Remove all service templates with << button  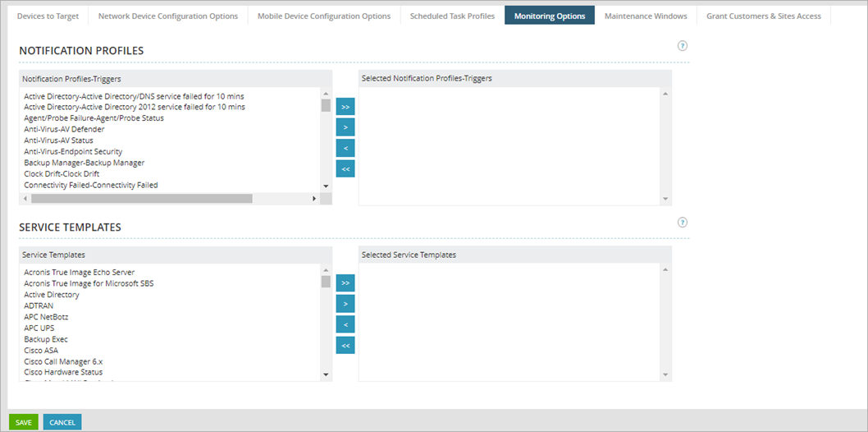[x=345, y=345]
